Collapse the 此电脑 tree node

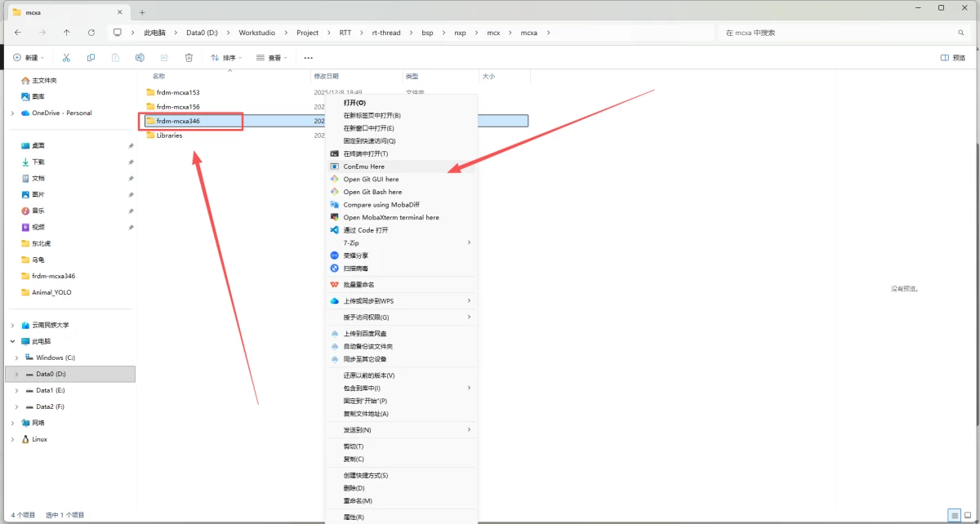pyautogui.click(x=12, y=341)
